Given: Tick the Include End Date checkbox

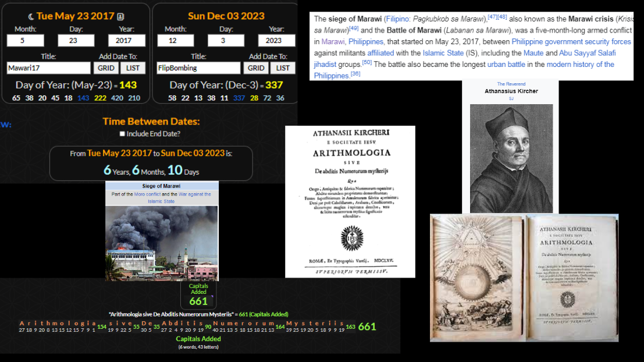Looking at the screenshot, I should coord(122,133).
